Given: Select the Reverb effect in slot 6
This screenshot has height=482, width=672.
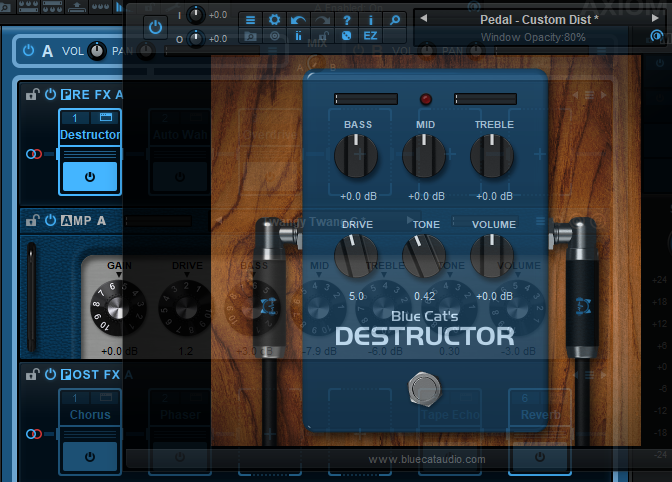Looking at the screenshot, I should (x=540, y=415).
